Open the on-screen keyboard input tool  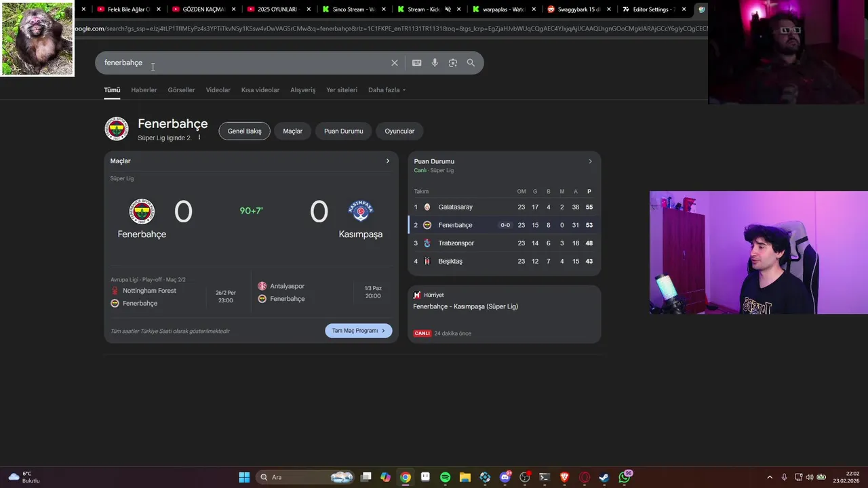point(416,63)
